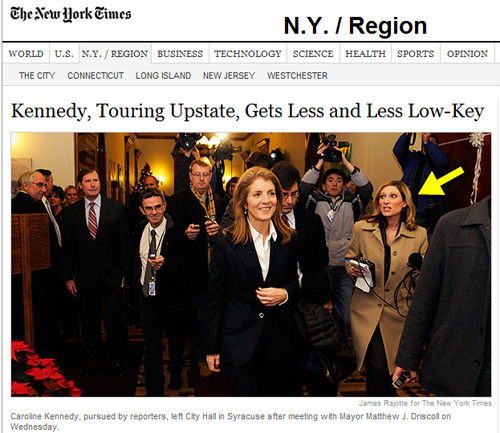Open the TECHNOLOGY section tab

coord(248,54)
